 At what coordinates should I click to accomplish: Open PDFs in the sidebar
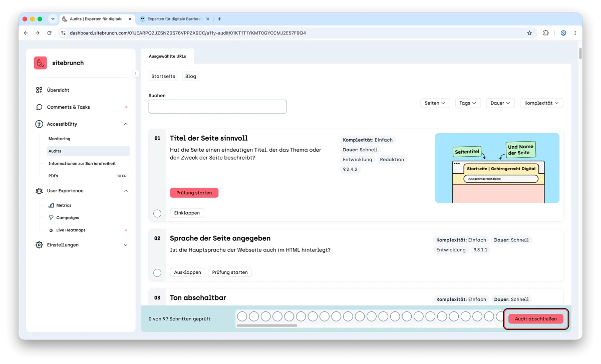tap(53, 176)
